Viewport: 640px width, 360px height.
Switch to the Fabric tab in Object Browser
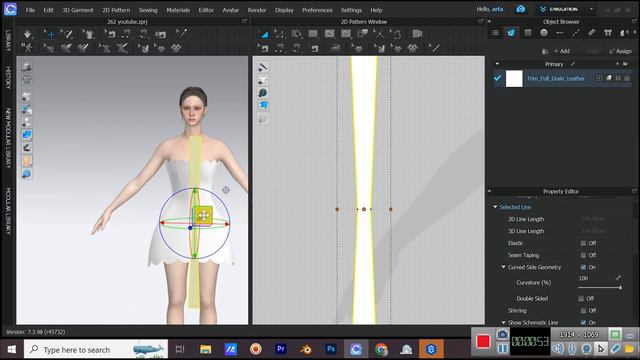coord(511,33)
